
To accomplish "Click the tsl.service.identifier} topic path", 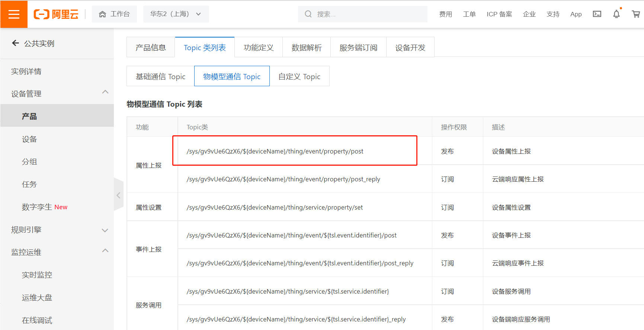I will coord(288,291).
